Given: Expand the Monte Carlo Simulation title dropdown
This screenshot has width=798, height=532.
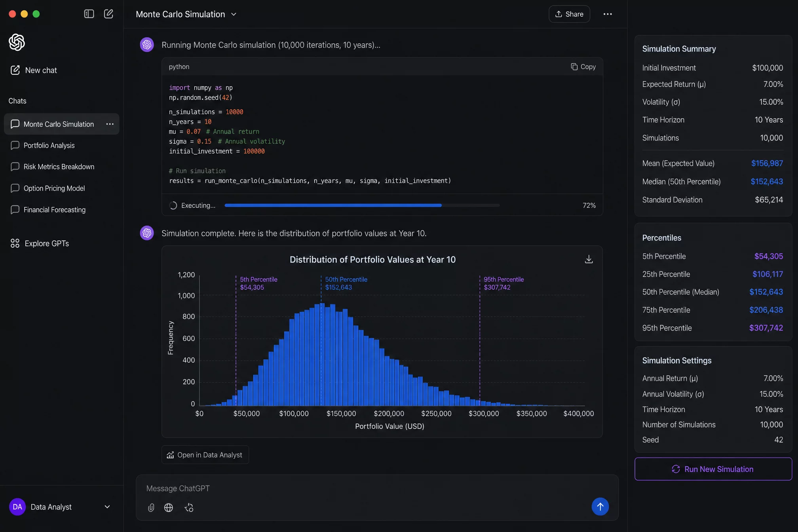Looking at the screenshot, I should point(234,14).
